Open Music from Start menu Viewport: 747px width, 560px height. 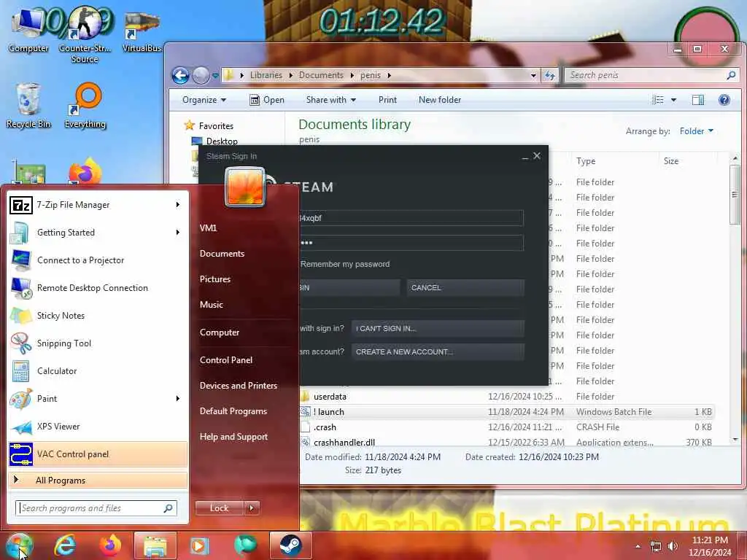point(212,305)
